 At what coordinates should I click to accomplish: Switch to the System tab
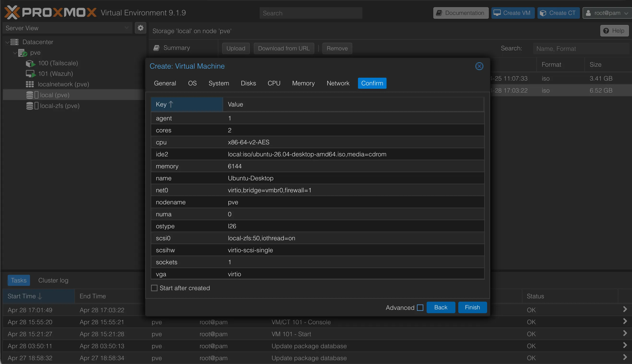pos(219,83)
